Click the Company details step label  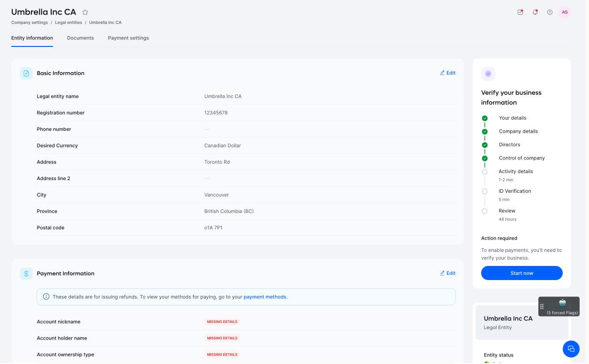(518, 131)
